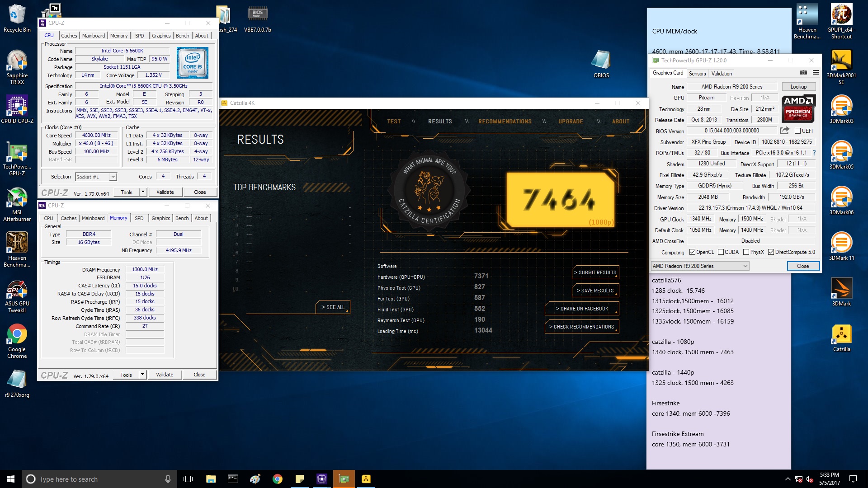Show hidden system tray icons
The height and width of the screenshot is (488, 868).
click(x=788, y=479)
